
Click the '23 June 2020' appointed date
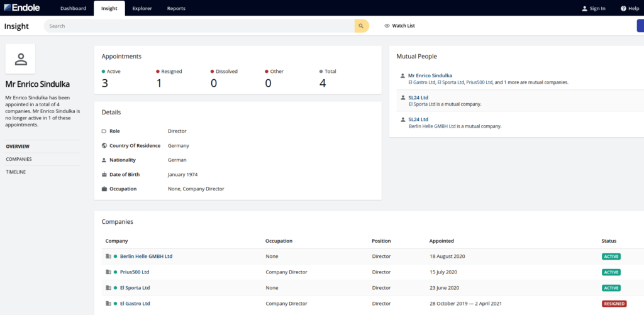point(444,288)
